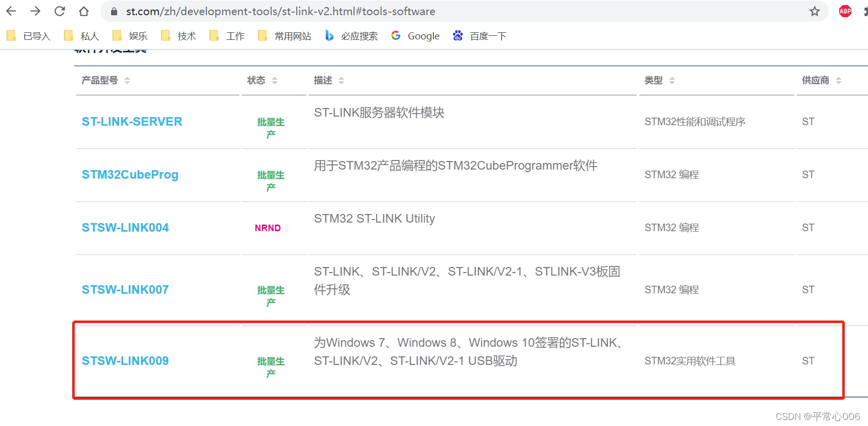Screen dimensions: 868x426
Task: Bookmark this page with the star icon
Action: tap(814, 11)
